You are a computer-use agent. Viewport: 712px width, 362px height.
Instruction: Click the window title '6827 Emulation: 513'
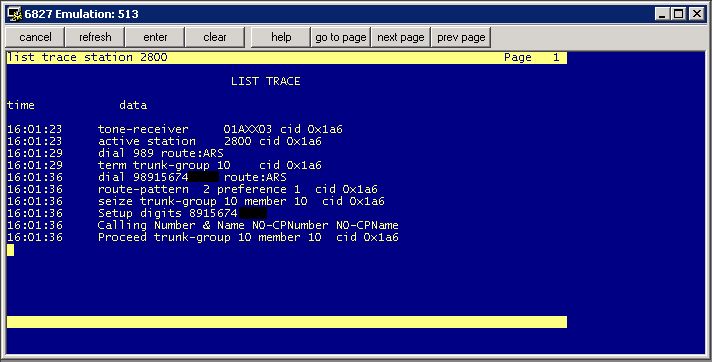click(81, 14)
